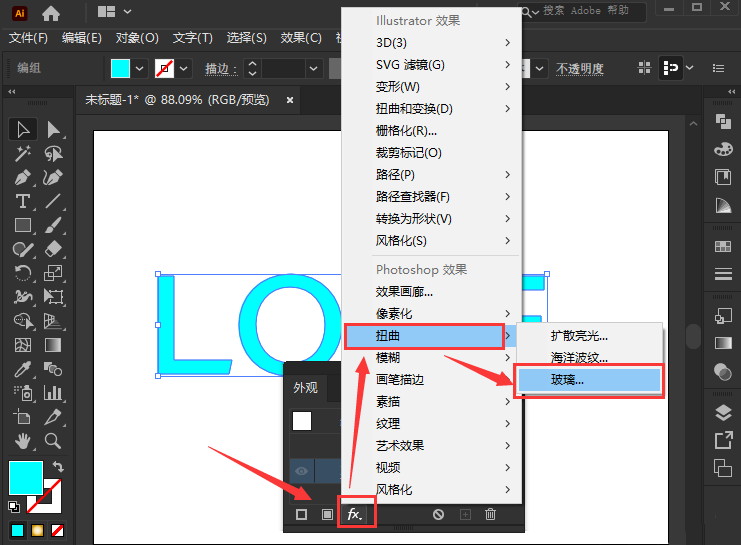The height and width of the screenshot is (545, 741).
Task: Select the Hand tool
Action: 23,441
